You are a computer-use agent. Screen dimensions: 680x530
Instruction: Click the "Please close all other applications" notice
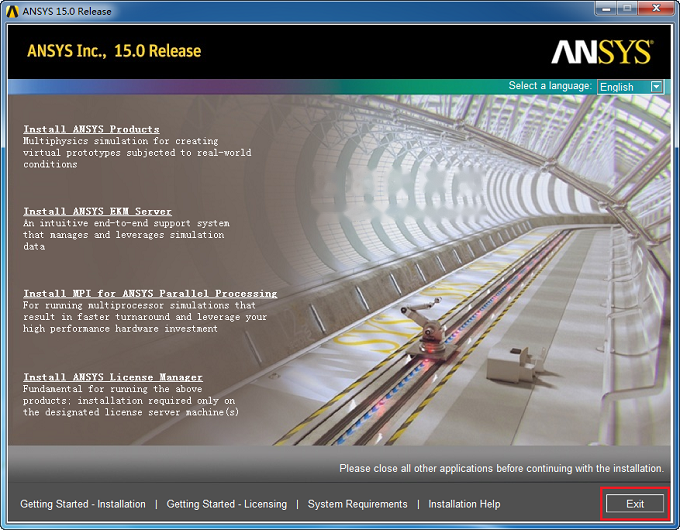coord(501,468)
